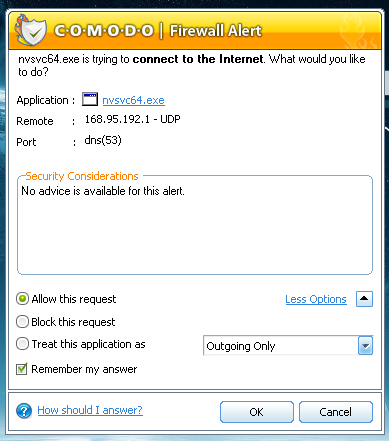The width and height of the screenshot is (389, 441).
Task: Click the dns(53) port value
Action: click(x=103, y=140)
